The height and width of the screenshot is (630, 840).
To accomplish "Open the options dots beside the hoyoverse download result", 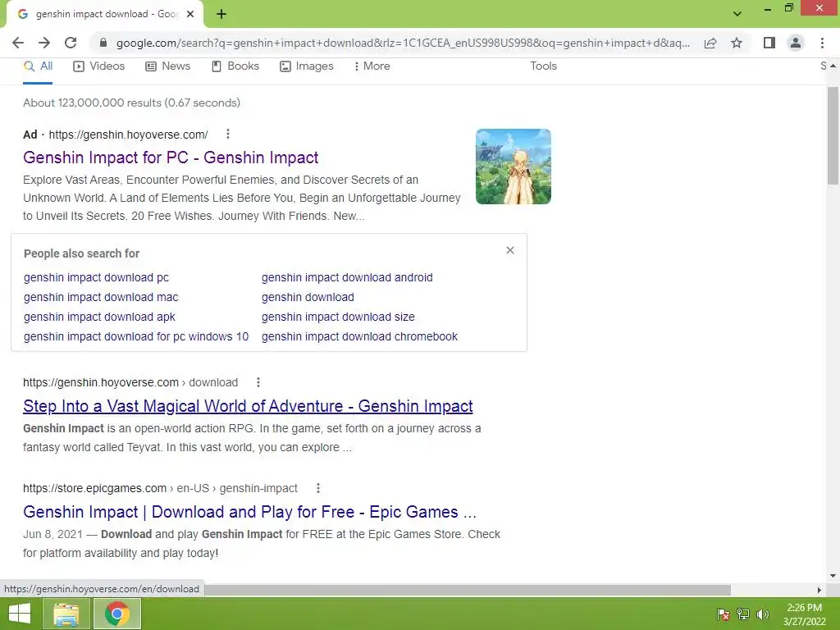I will coord(258,382).
